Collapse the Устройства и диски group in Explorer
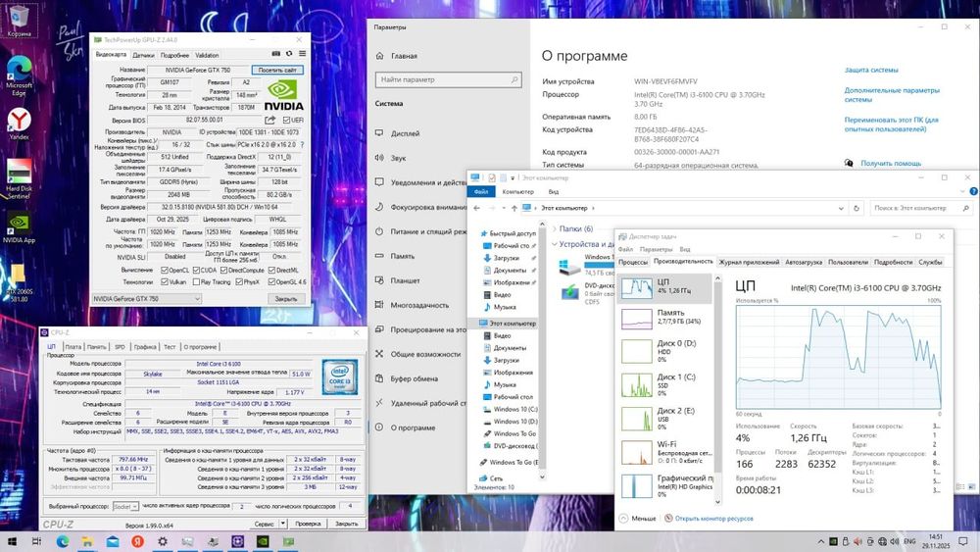Image resolution: width=980 pixels, height=552 pixels. [x=554, y=244]
